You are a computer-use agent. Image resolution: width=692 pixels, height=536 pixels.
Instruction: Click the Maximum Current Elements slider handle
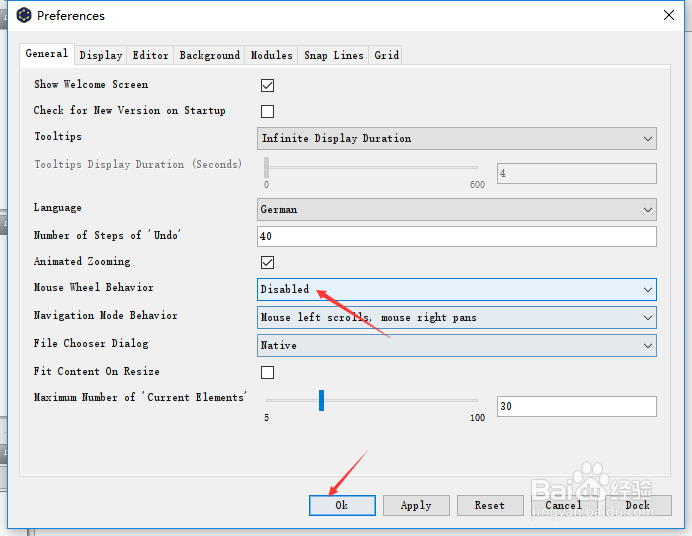321,401
